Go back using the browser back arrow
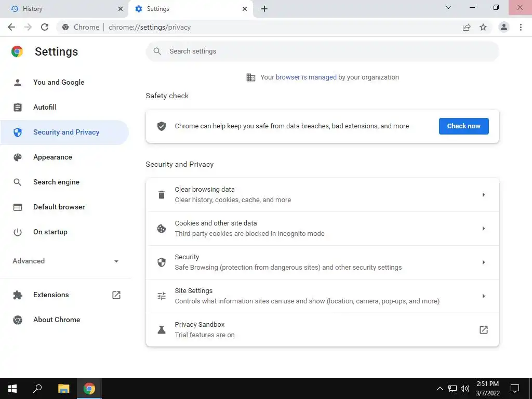This screenshot has width=532, height=399. 11,27
